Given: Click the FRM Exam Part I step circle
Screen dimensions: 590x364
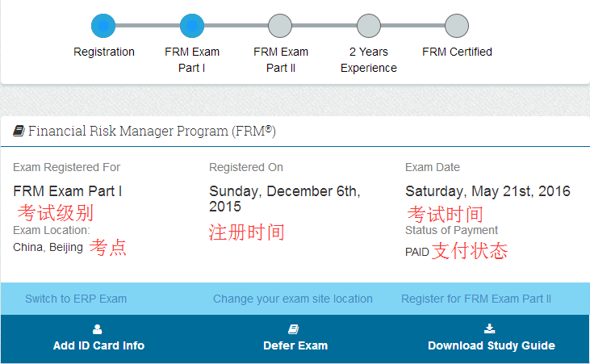Looking at the screenshot, I should (x=192, y=26).
